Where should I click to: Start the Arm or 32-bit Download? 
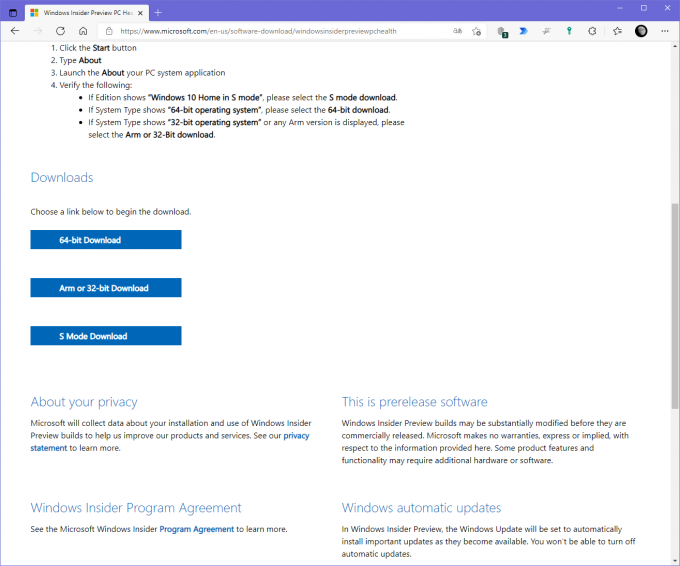[106, 288]
